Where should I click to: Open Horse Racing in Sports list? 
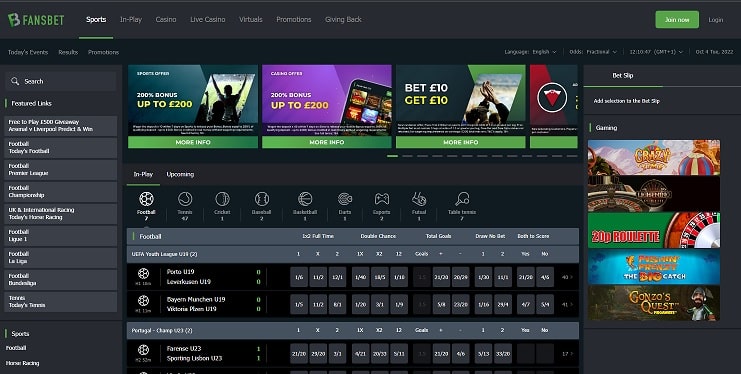point(23,363)
